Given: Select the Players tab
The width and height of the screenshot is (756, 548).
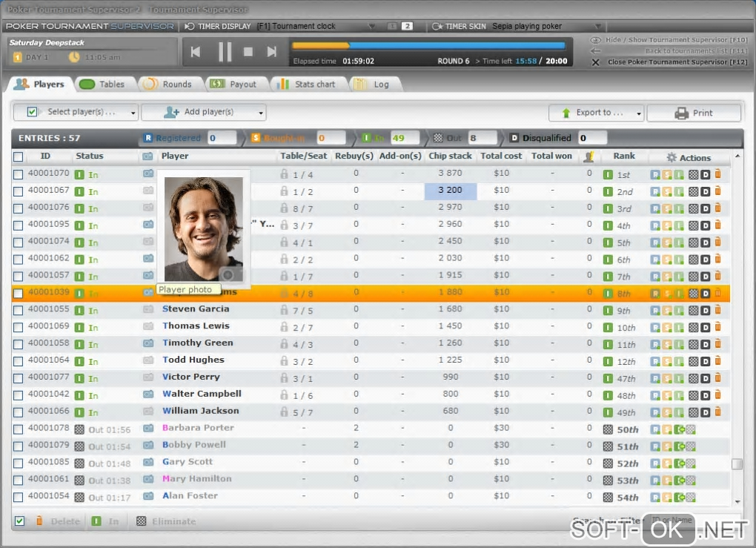Looking at the screenshot, I should [x=40, y=84].
